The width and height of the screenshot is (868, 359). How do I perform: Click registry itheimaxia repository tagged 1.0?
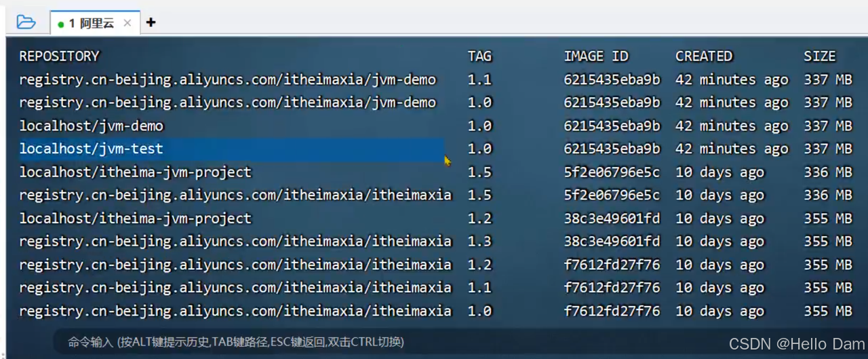pyautogui.click(x=235, y=311)
